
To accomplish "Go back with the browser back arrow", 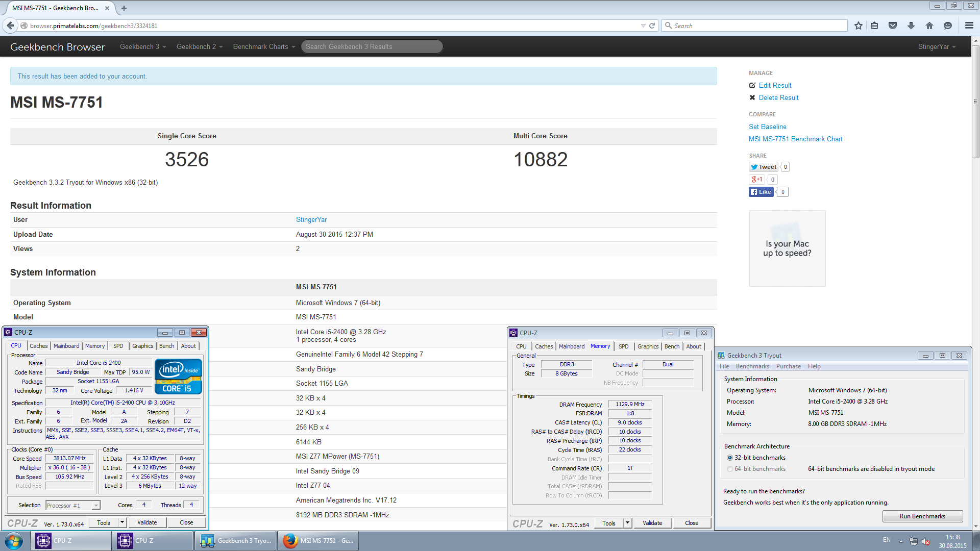I will 10,26.
